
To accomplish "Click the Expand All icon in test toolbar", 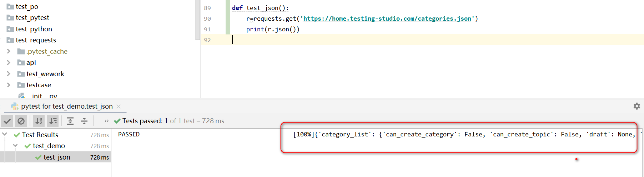I will (x=70, y=121).
